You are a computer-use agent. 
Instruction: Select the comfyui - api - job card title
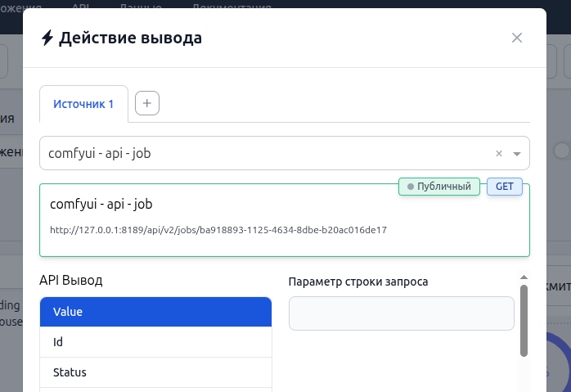pos(101,204)
